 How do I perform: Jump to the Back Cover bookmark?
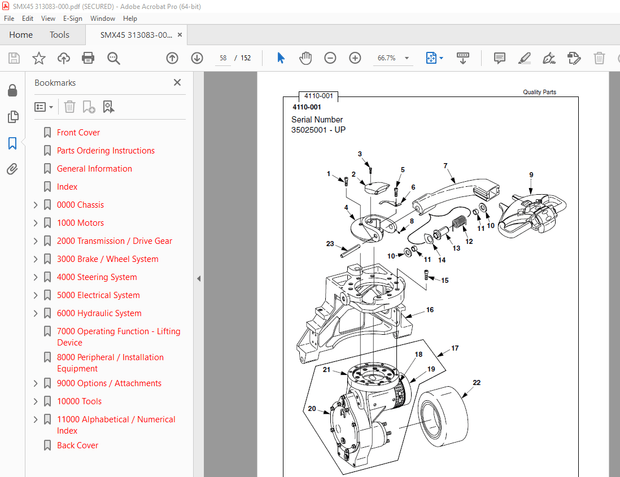[x=77, y=445]
